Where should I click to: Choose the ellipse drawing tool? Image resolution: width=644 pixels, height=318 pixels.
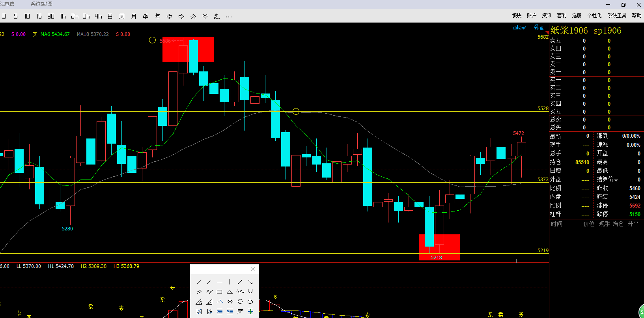(250, 302)
